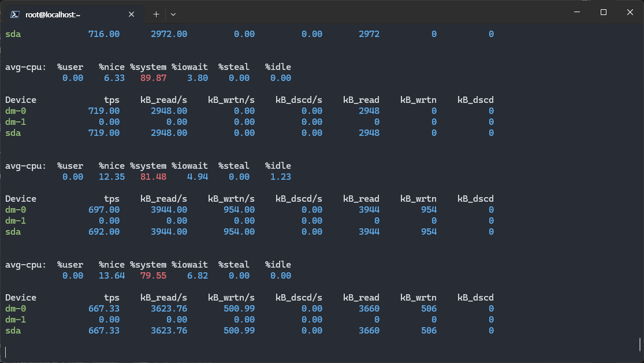Image resolution: width=644 pixels, height=363 pixels.
Task: Expand the new tab profile dropdown
Action: (173, 14)
